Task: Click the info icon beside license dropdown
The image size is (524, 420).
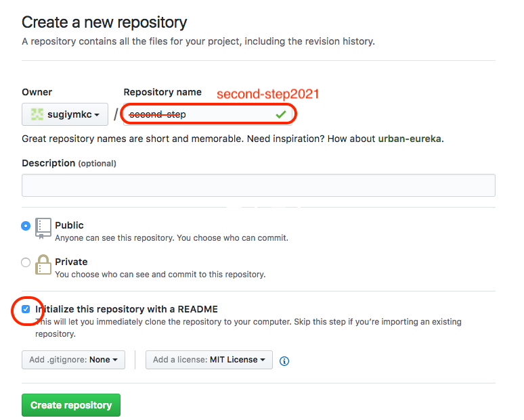Action: [284, 360]
